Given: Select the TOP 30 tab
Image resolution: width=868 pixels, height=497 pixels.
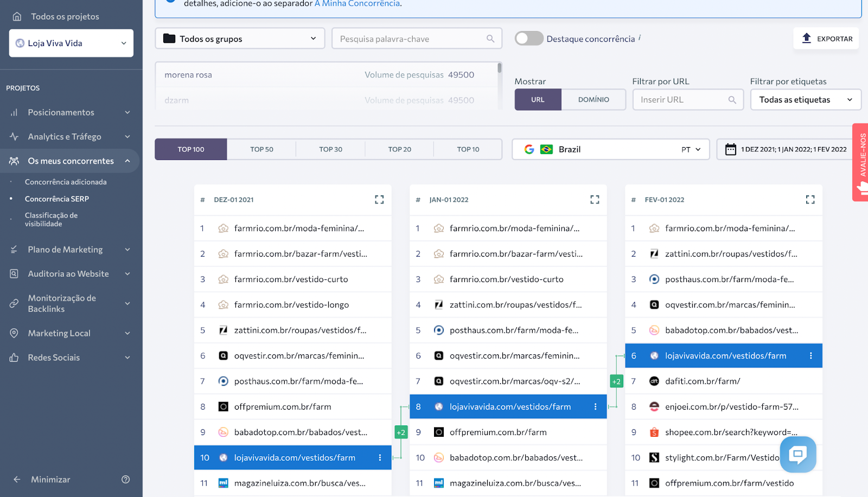Looking at the screenshot, I should pos(330,149).
